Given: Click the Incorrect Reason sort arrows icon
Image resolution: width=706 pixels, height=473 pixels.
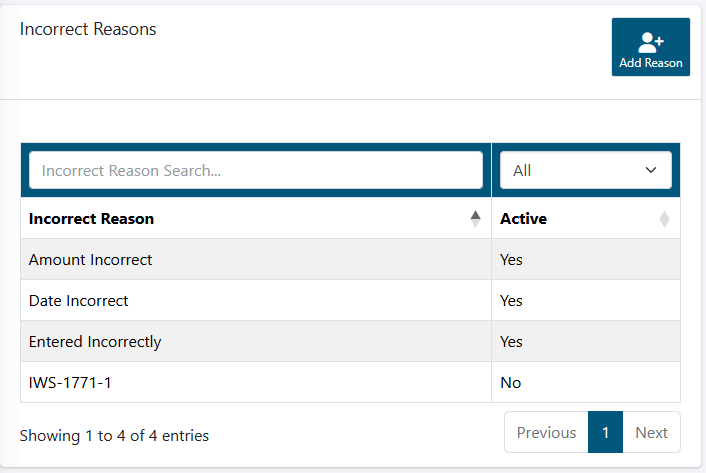Looking at the screenshot, I should coord(475,218).
